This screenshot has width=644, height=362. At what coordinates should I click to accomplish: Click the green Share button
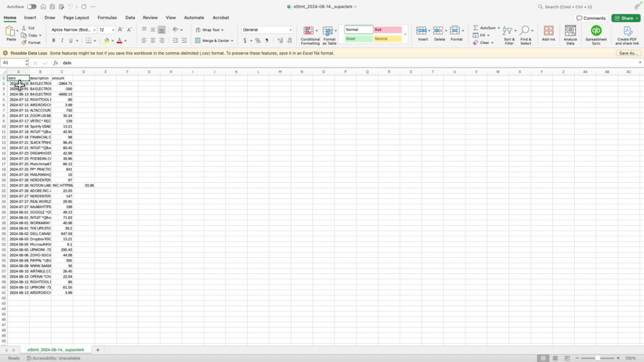pos(625,18)
